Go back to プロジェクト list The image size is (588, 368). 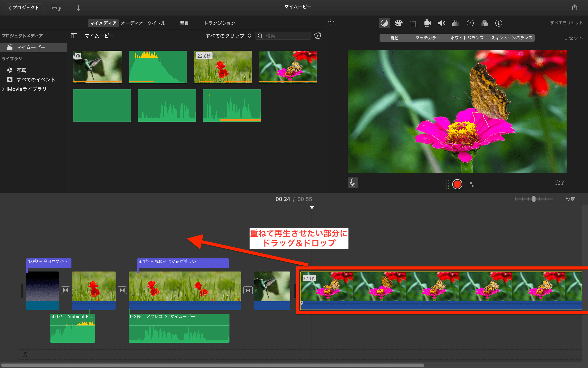(x=24, y=8)
